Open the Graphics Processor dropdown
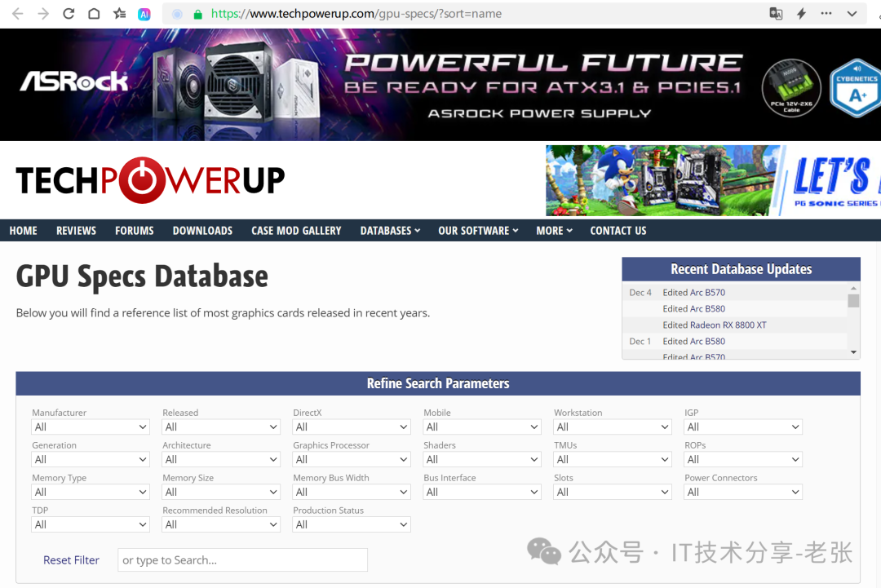 click(351, 459)
